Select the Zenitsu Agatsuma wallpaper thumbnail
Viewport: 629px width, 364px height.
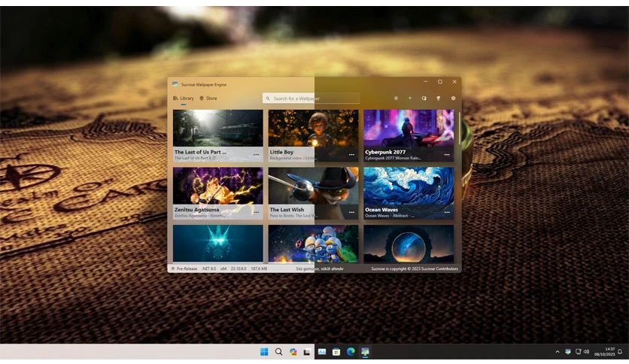(218, 186)
